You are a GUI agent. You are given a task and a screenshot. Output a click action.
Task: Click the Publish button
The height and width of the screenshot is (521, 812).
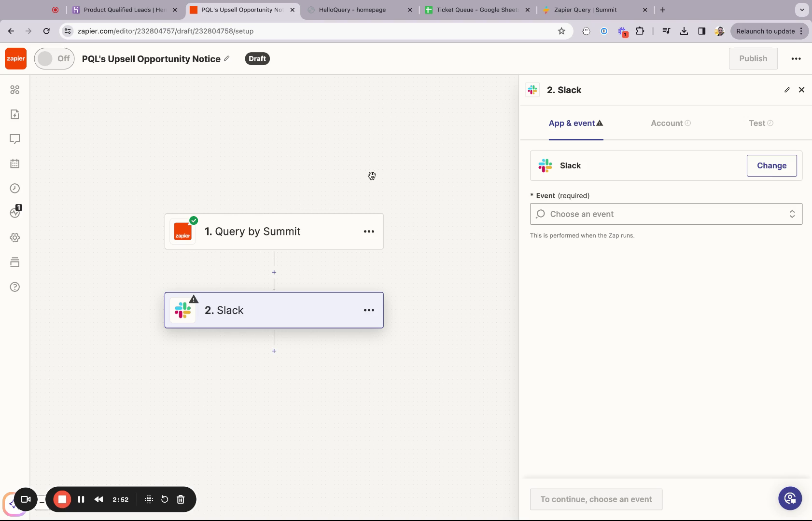753,58
